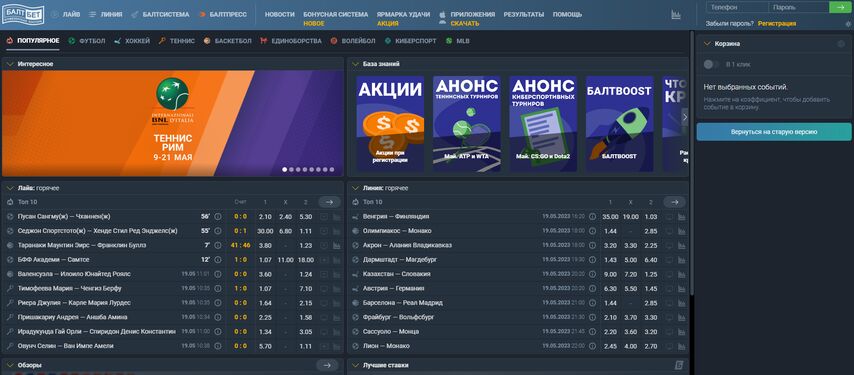Open the statistics chart icon in header

(676, 15)
